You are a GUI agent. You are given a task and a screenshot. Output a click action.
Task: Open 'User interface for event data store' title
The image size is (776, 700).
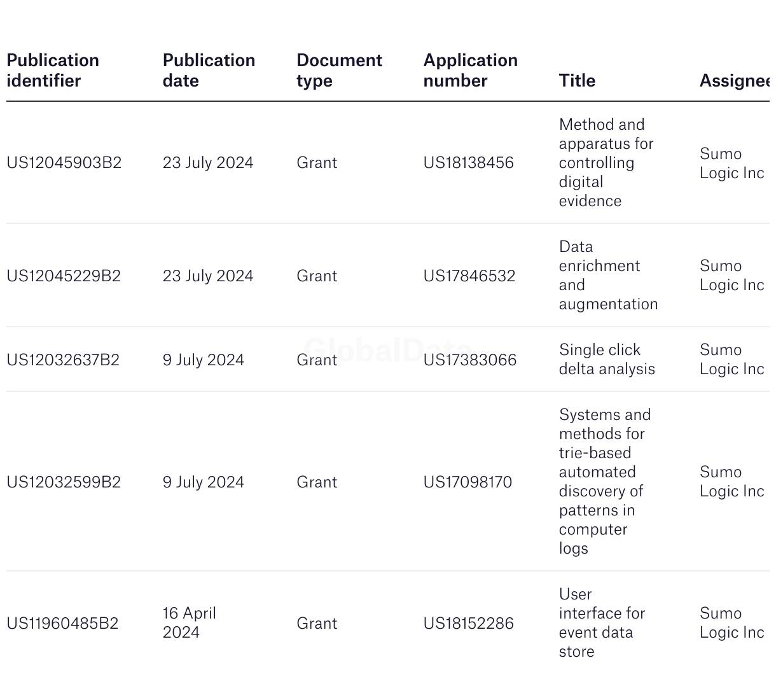click(x=602, y=623)
